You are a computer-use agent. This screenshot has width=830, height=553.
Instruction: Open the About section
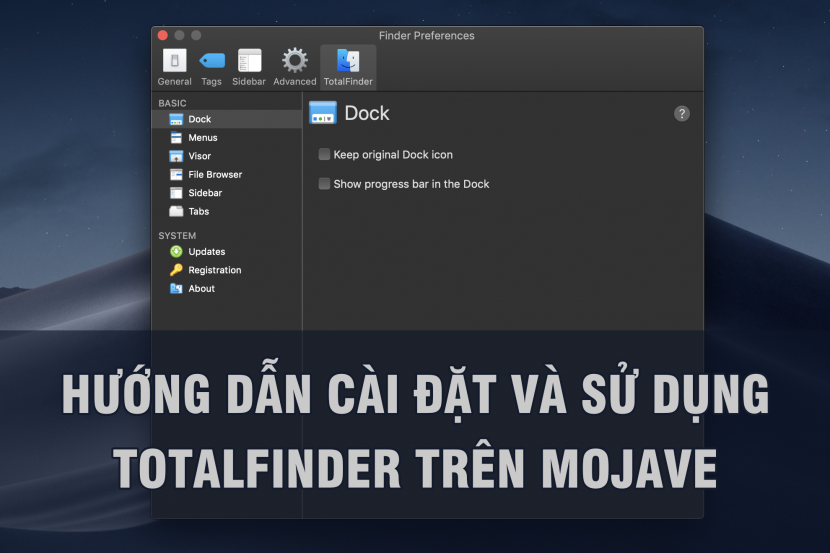tap(201, 289)
